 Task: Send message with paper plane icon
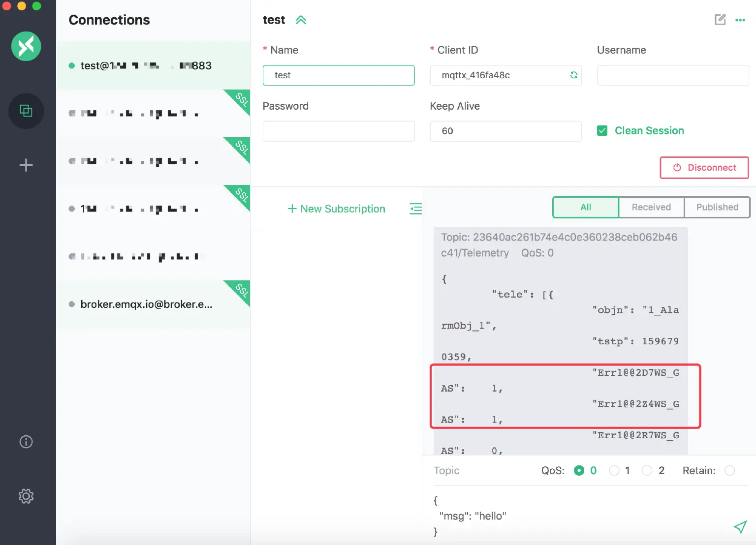(740, 527)
